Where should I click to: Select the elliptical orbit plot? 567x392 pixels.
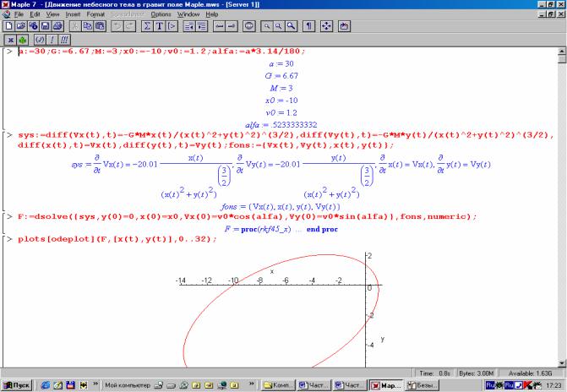[x=281, y=309]
